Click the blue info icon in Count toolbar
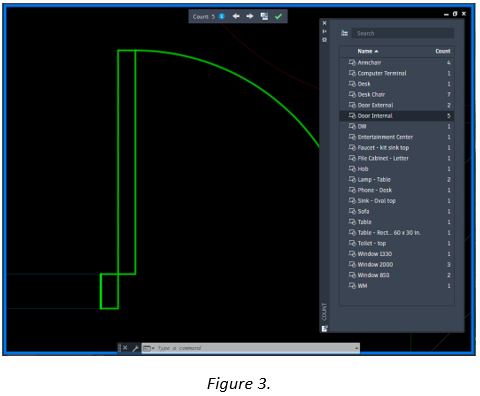 click(222, 16)
